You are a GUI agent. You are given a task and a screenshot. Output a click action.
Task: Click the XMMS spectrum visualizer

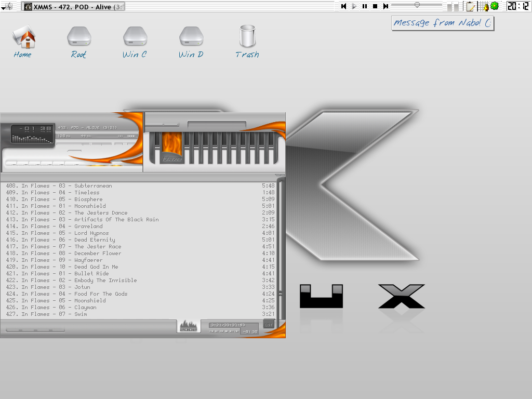tap(31, 138)
